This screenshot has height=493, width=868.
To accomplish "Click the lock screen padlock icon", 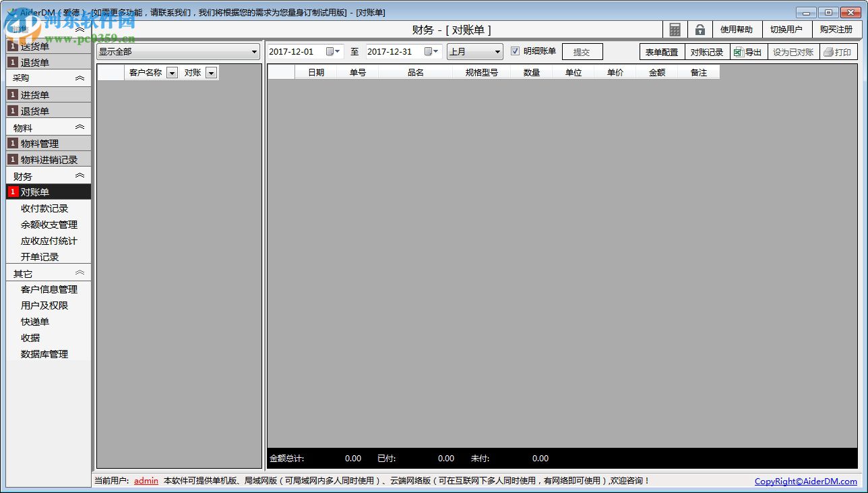I will click(700, 30).
